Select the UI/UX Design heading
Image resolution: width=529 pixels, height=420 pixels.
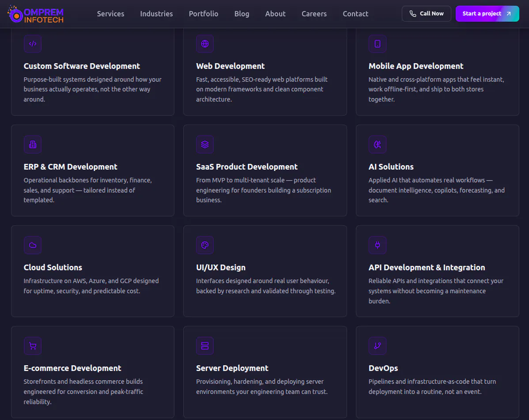[x=221, y=268]
